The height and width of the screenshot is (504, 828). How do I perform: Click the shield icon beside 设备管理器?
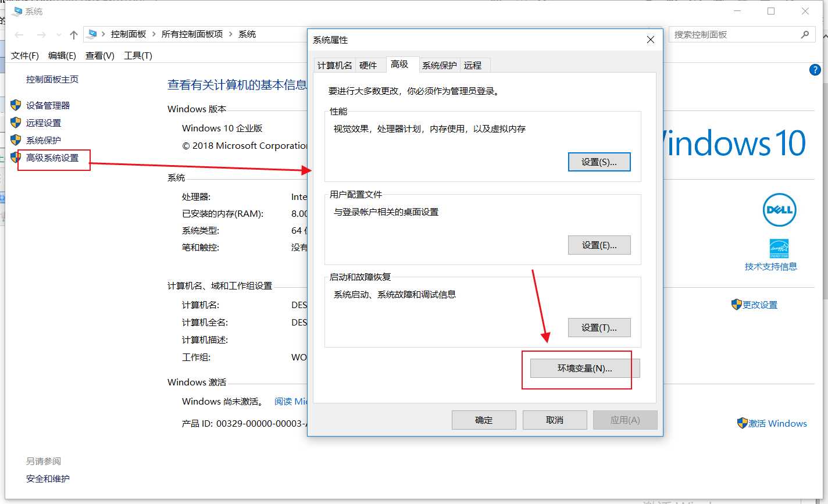point(16,105)
